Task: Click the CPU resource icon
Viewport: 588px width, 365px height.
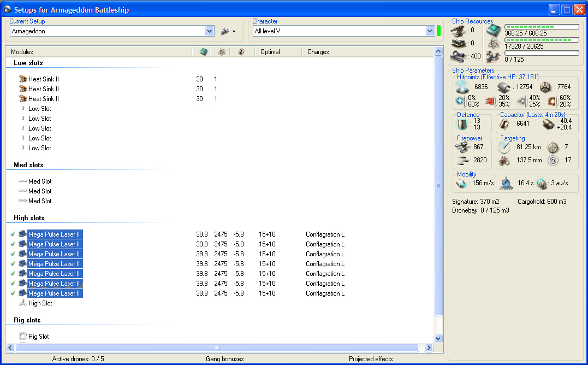Action: [x=494, y=31]
